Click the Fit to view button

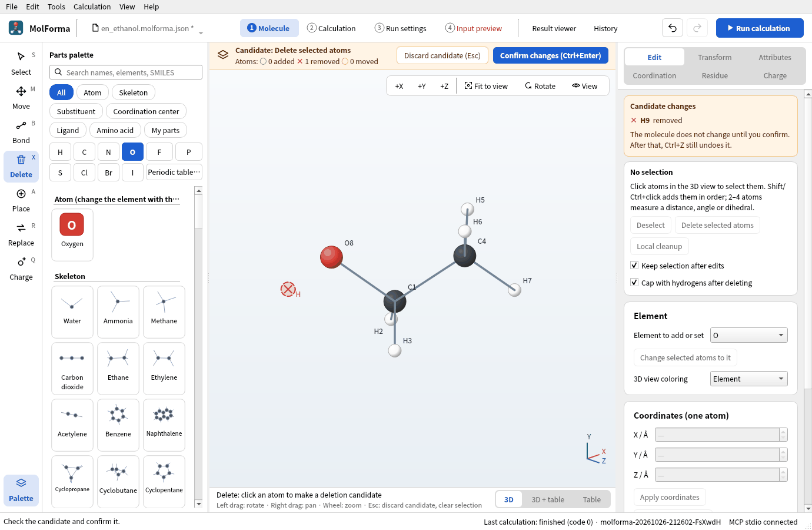pyautogui.click(x=486, y=86)
